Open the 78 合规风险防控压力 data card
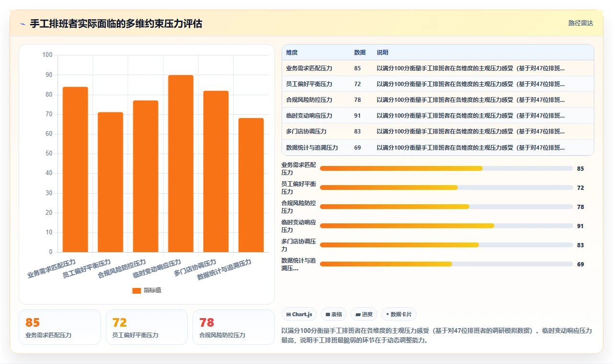Viewport: 613px width, 364px height. click(x=234, y=327)
